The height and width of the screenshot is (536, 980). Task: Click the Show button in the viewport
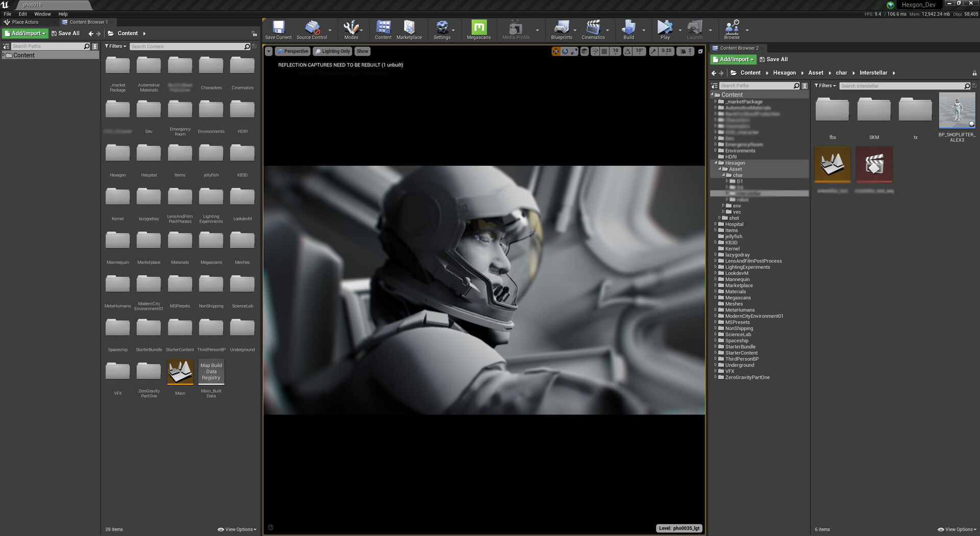coord(362,52)
